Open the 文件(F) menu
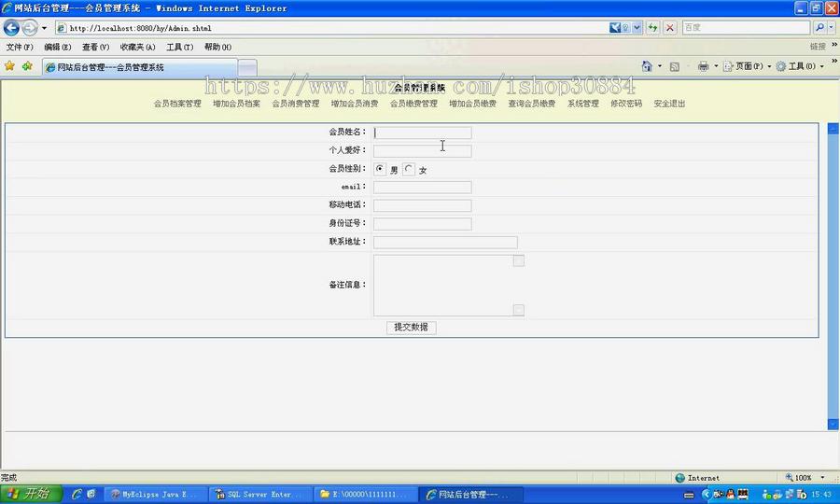Image resolution: width=840 pixels, height=504 pixels. [x=20, y=47]
